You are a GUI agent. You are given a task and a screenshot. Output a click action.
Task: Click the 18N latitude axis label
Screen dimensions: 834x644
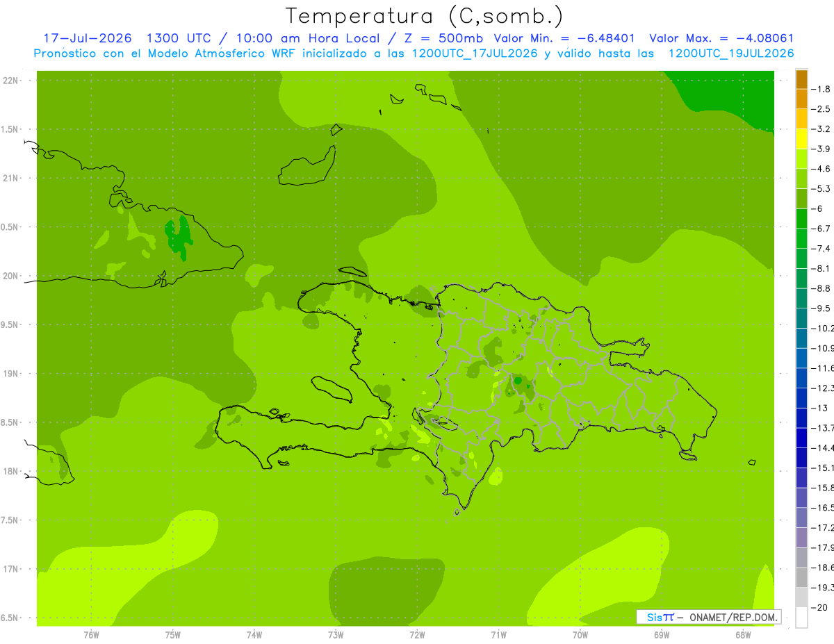12,471
